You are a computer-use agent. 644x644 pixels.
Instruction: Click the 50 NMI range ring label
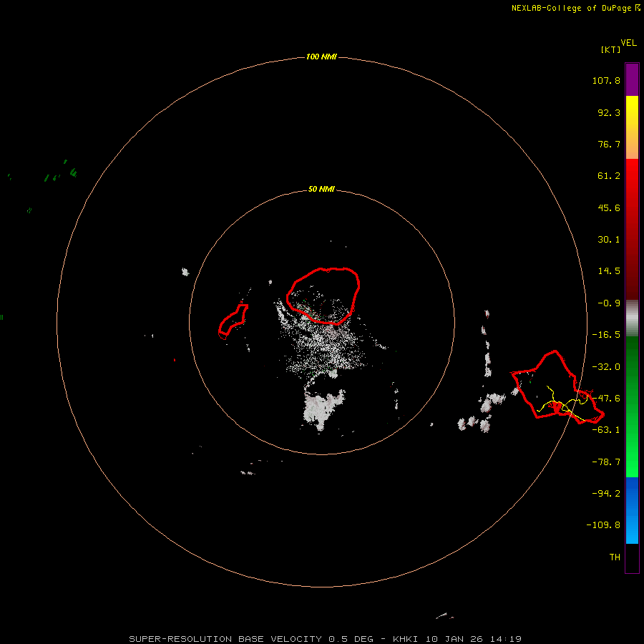(x=321, y=189)
